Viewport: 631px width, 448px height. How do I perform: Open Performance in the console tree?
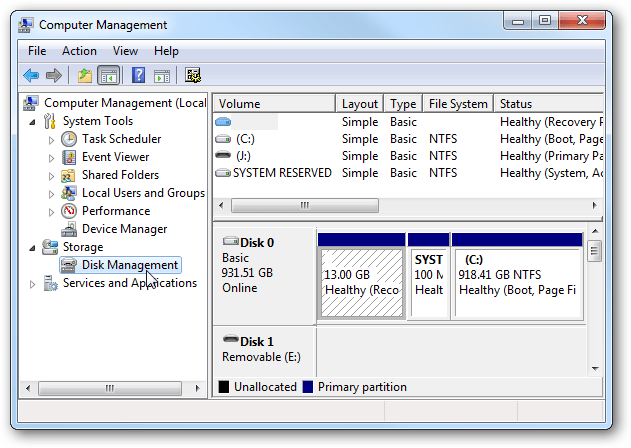click(x=116, y=211)
